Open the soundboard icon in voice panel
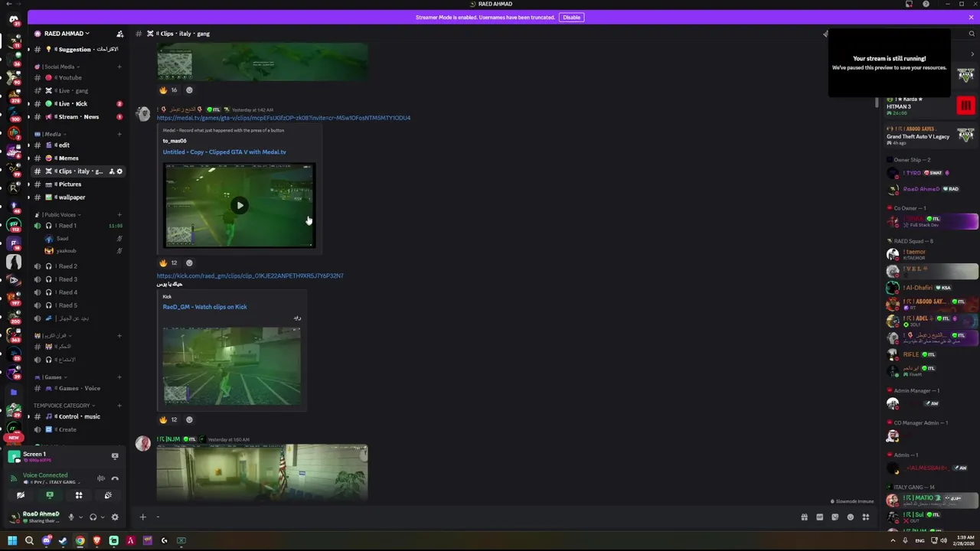 (108, 495)
